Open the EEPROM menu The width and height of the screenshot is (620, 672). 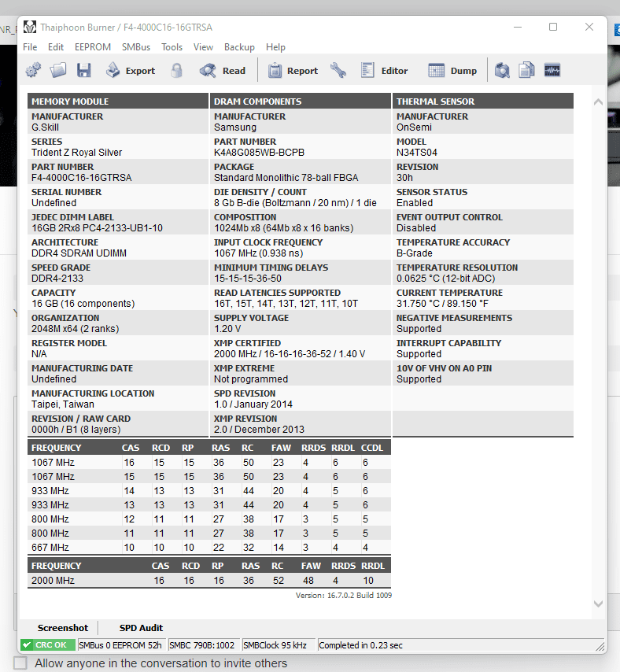pos(93,47)
